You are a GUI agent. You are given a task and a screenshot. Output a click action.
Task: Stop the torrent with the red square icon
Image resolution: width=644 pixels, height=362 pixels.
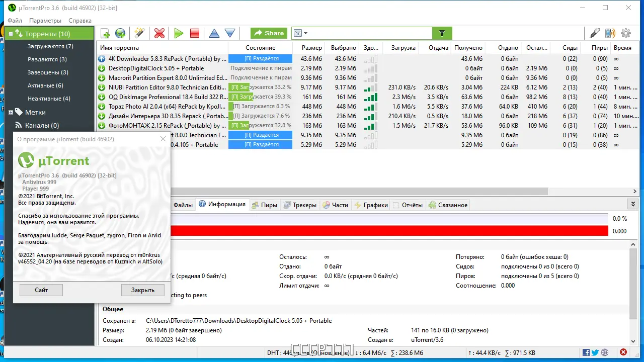[x=195, y=34]
